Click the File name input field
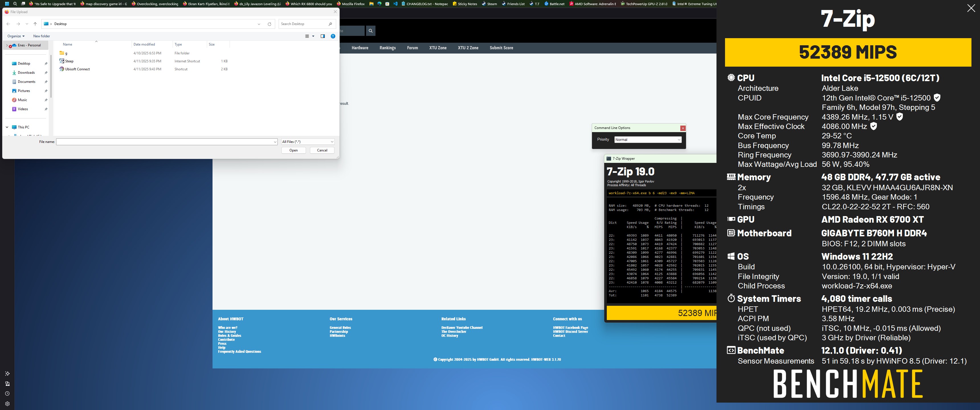This screenshot has width=980, height=410. click(164, 142)
